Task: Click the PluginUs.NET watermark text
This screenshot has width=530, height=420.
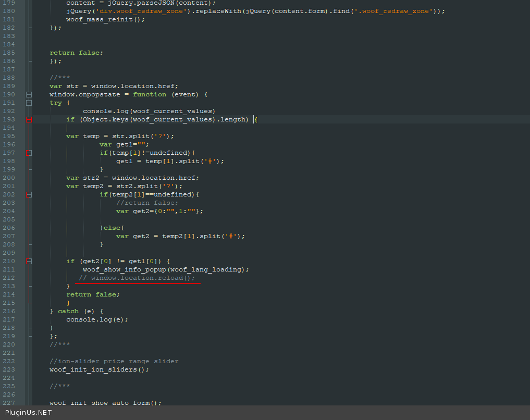Action: click(28, 413)
